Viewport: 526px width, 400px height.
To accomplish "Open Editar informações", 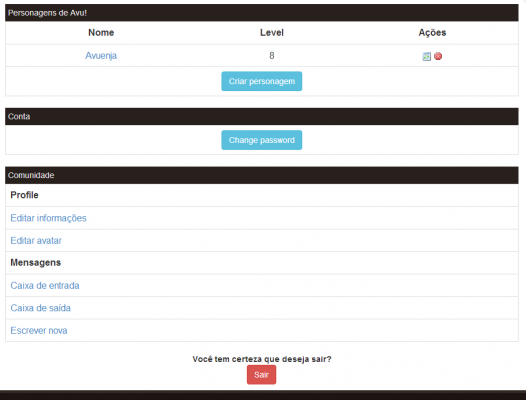I will (48, 218).
